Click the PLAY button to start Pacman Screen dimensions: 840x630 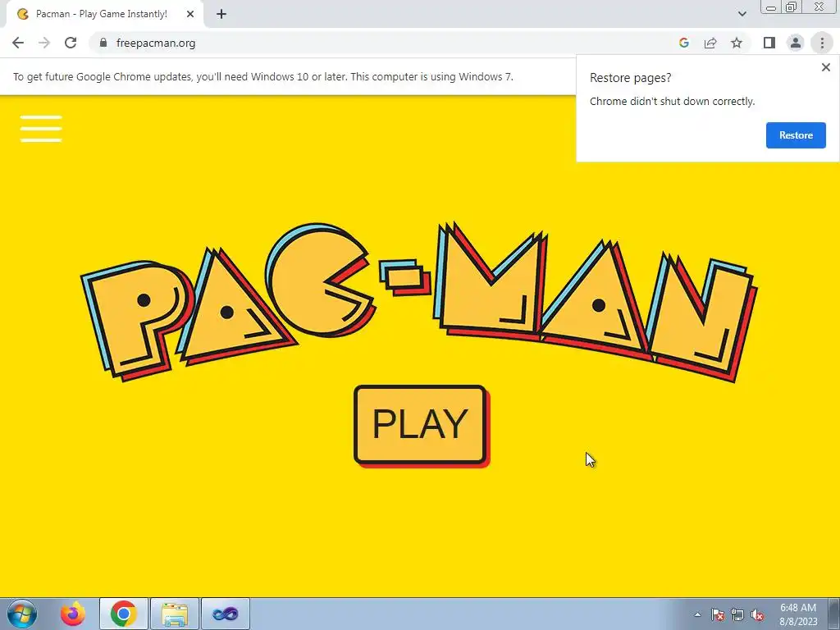[421, 425]
